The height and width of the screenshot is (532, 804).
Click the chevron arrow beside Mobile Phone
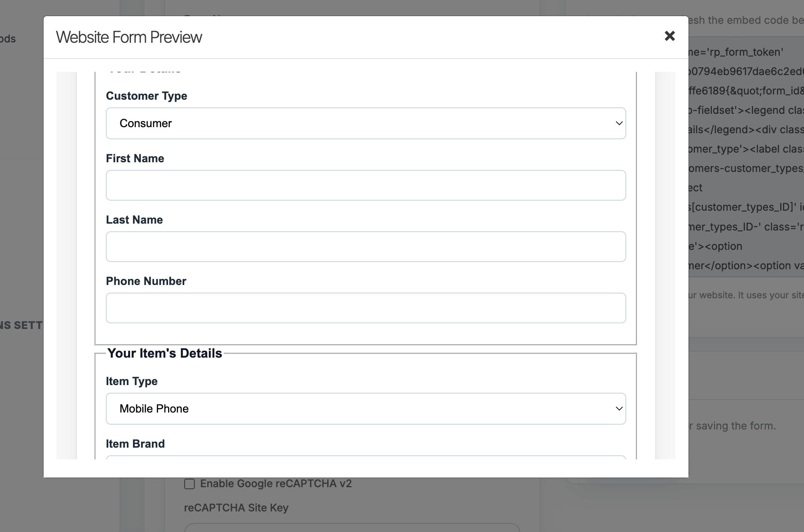pos(619,408)
